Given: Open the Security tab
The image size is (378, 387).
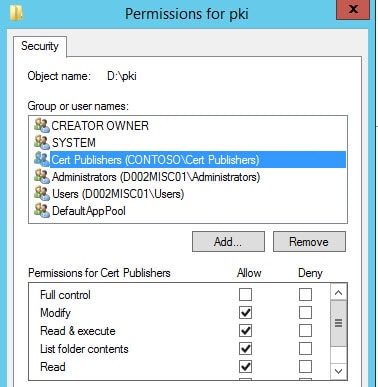Looking at the screenshot, I should tap(40, 46).
